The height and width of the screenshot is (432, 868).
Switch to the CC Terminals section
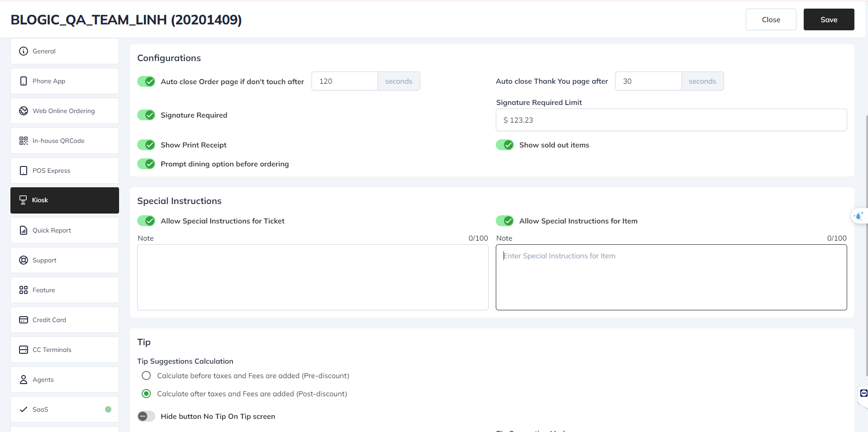[65, 350]
